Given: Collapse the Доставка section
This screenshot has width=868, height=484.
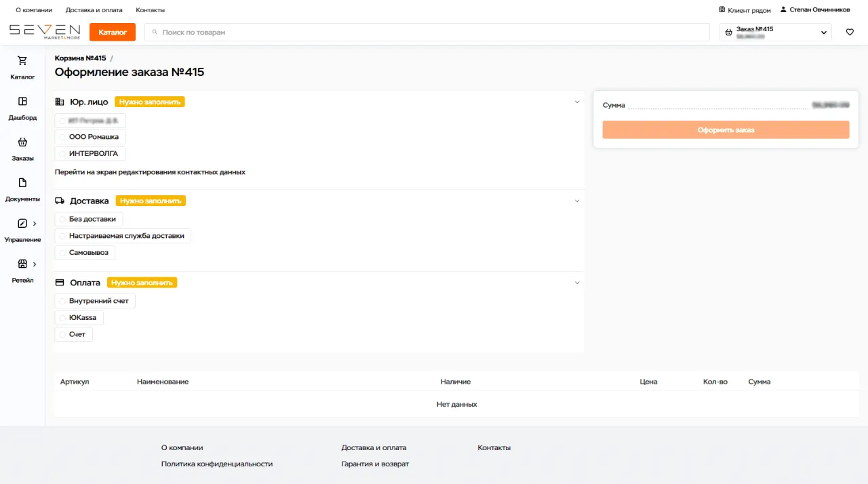Looking at the screenshot, I should click(x=577, y=201).
